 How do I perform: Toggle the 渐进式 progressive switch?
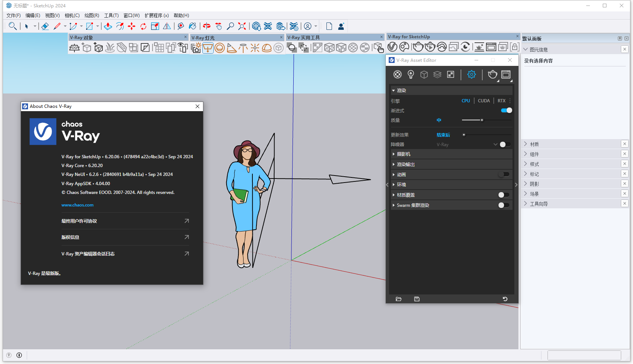[x=507, y=110]
